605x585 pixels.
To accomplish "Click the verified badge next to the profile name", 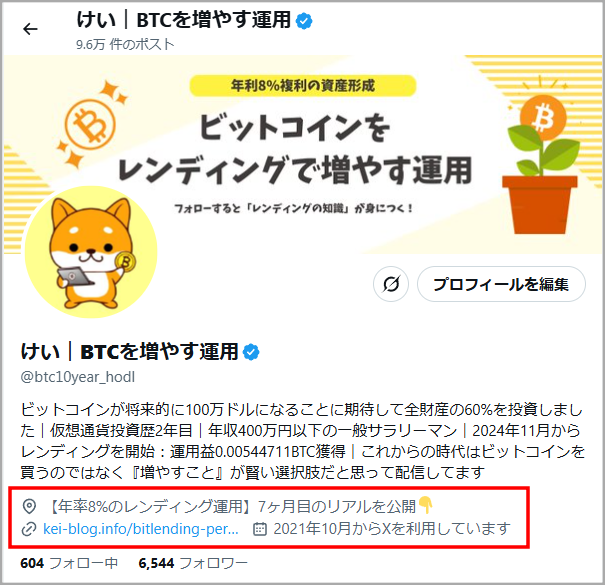I will (251, 352).
